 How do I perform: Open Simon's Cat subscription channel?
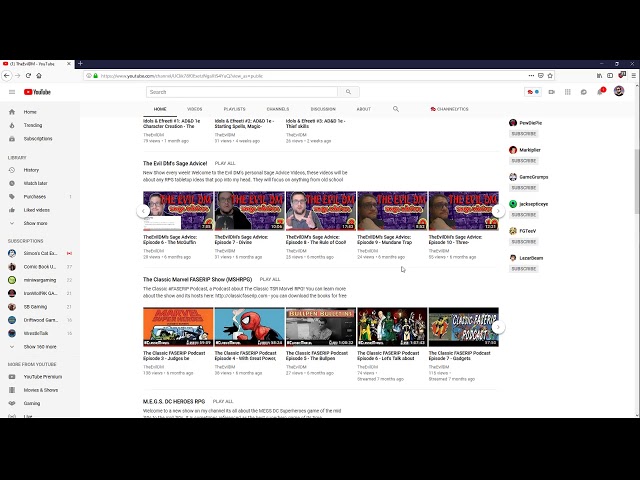(40, 253)
